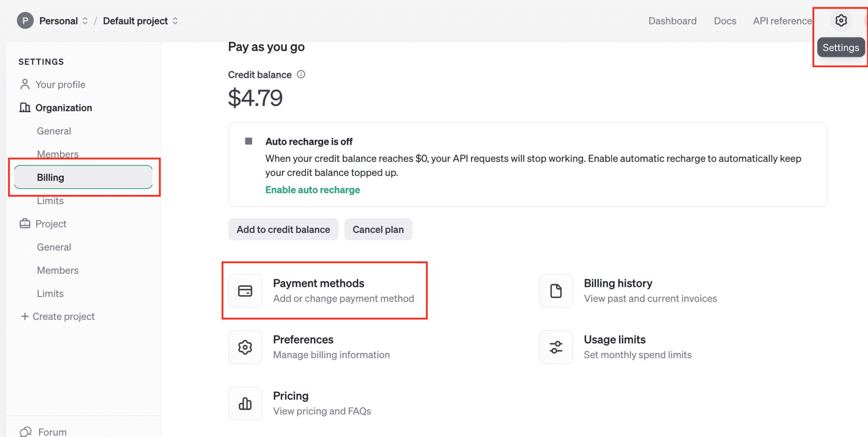This screenshot has height=437, width=868.
Task: Go to Organization General settings
Action: (54, 131)
